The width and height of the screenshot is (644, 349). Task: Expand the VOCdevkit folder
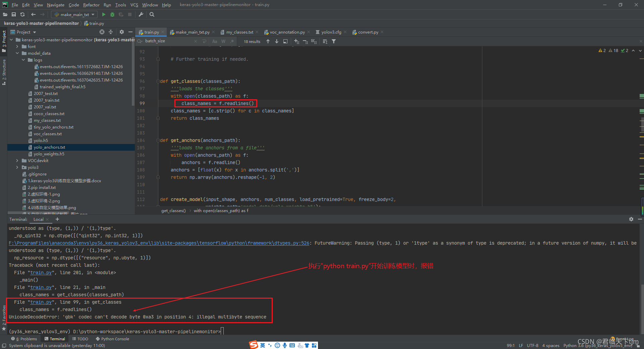tap(17, 160)
